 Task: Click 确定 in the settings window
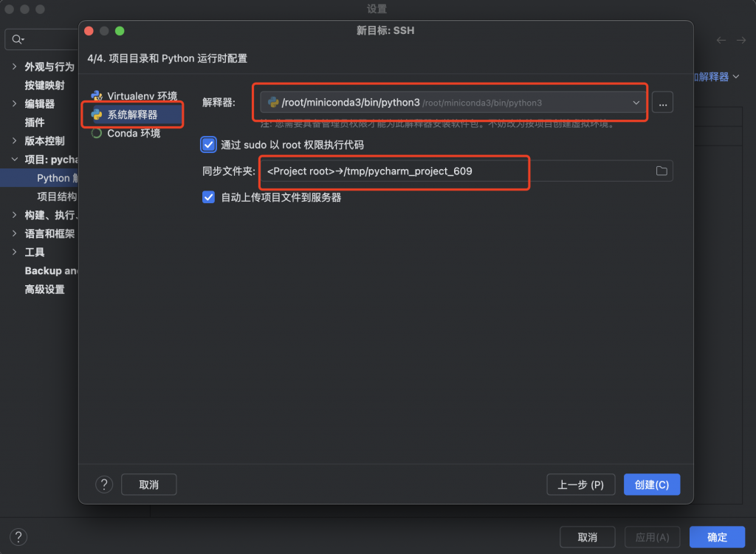(717, 537)
